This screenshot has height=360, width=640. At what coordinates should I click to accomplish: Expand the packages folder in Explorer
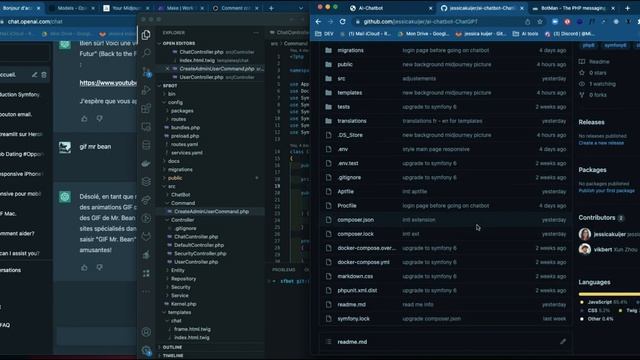182,111
